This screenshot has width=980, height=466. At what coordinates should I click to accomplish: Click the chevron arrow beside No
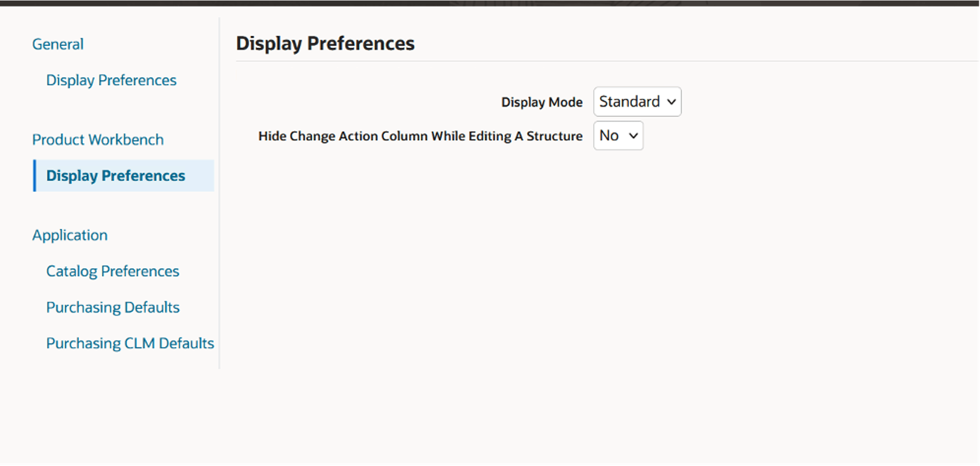pos(633,136)
